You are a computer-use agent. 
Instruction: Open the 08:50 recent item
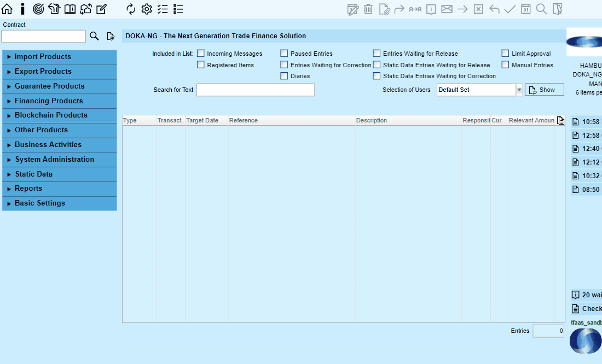587,190
